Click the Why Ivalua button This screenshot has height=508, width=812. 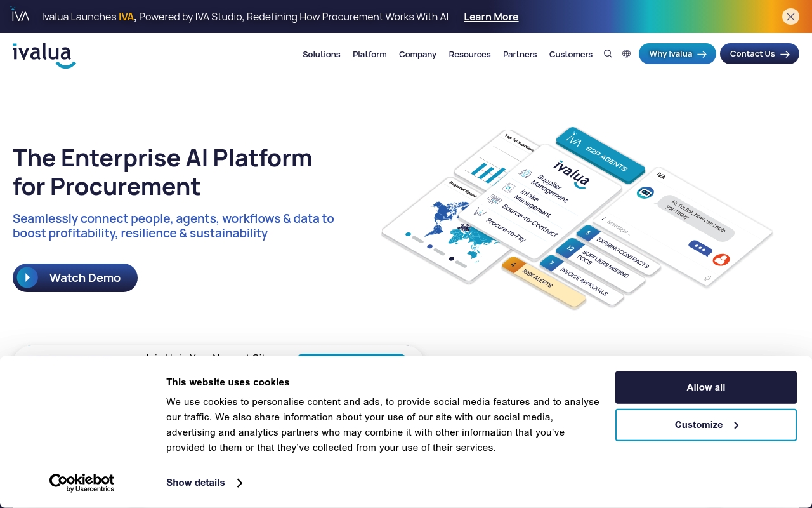(678, 54)
